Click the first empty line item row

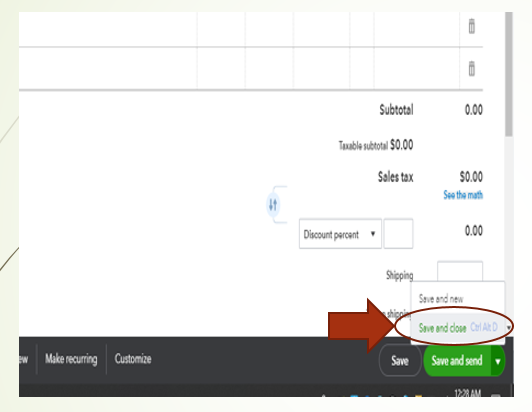click(x=239, y=29)
